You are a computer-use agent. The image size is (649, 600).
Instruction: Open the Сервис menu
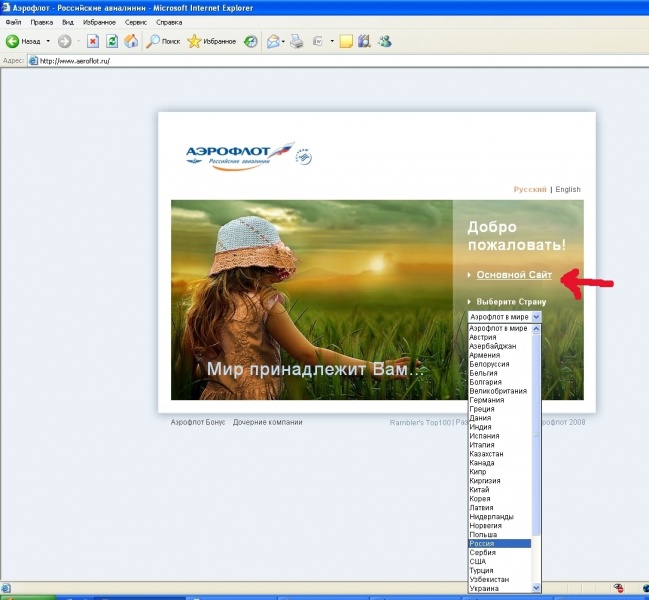[x=136, y=21]
